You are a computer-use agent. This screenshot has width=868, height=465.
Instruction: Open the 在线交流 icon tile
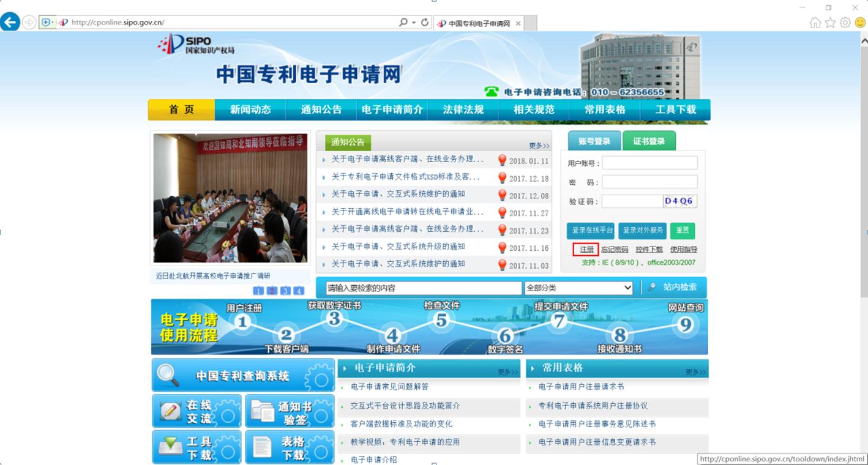tap(196, 411)
